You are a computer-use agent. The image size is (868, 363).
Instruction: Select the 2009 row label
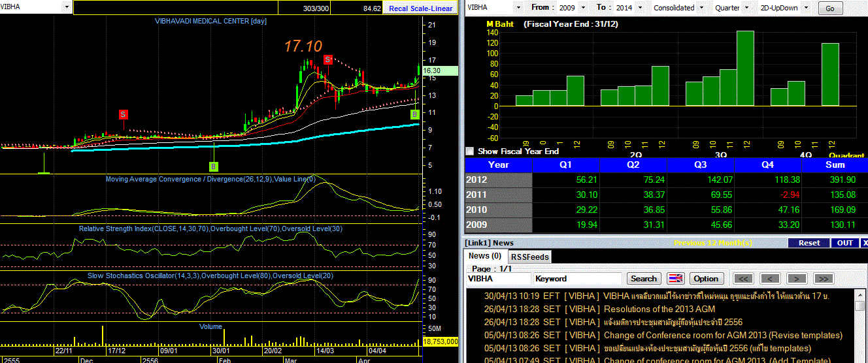click(x=498, y=225)
